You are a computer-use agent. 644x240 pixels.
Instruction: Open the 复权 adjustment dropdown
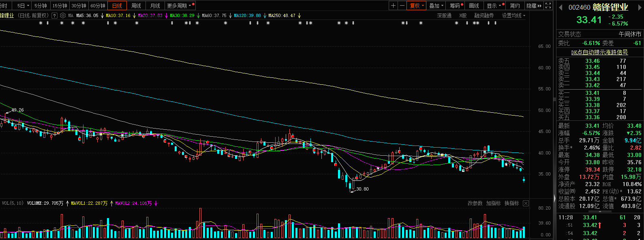(417, 6)
